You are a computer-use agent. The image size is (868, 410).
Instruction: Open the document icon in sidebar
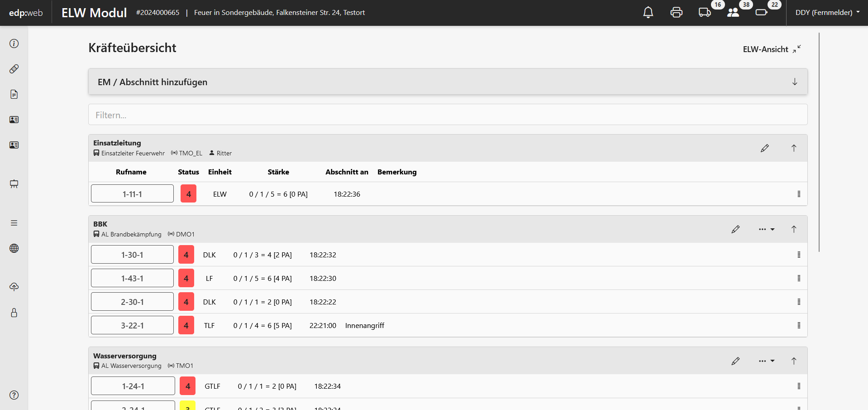[x=14, y=94]
